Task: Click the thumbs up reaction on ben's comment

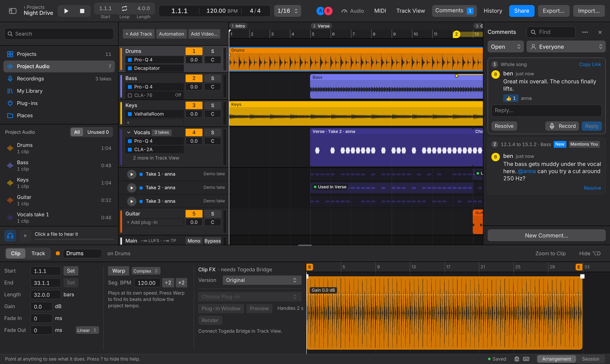Action: 511,98
